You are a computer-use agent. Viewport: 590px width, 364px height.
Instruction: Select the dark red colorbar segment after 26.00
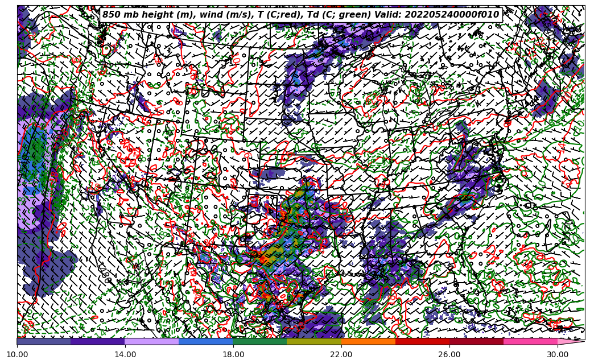pyautogui.click(x=476, y=342)
